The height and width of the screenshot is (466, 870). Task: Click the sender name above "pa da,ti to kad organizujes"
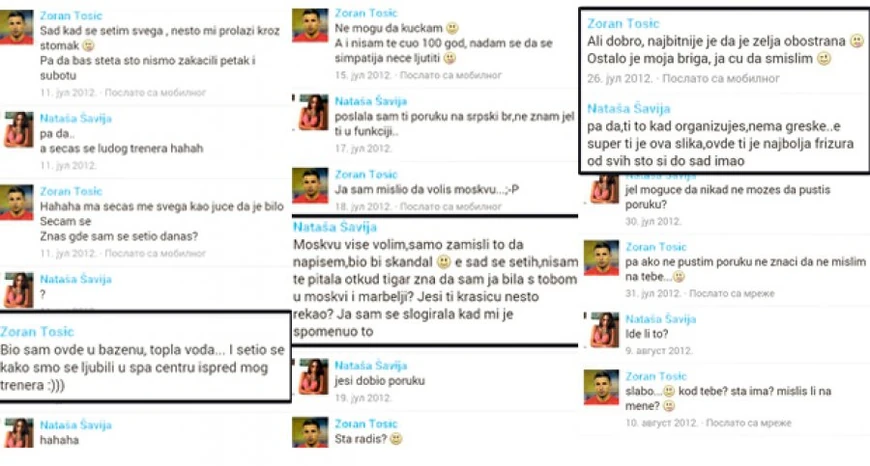[629, 109]
